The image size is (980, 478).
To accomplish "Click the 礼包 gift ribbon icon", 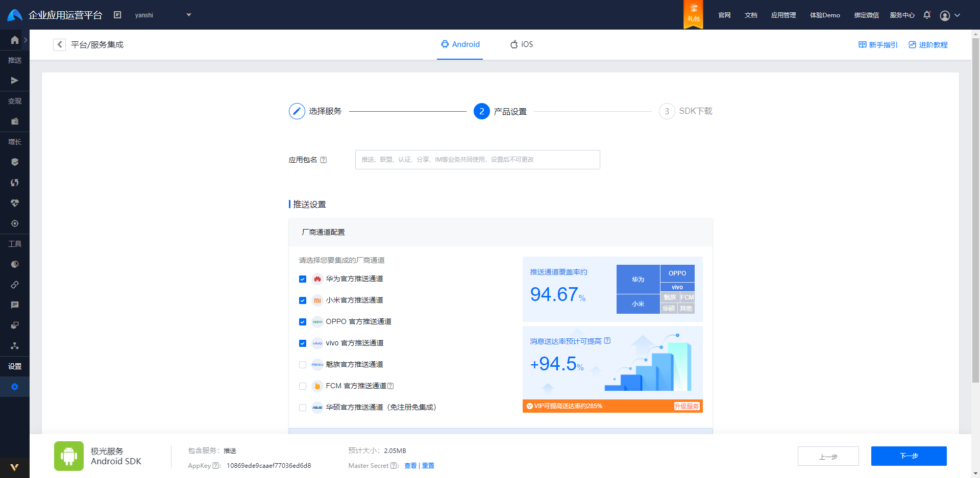I will [693, 14].
